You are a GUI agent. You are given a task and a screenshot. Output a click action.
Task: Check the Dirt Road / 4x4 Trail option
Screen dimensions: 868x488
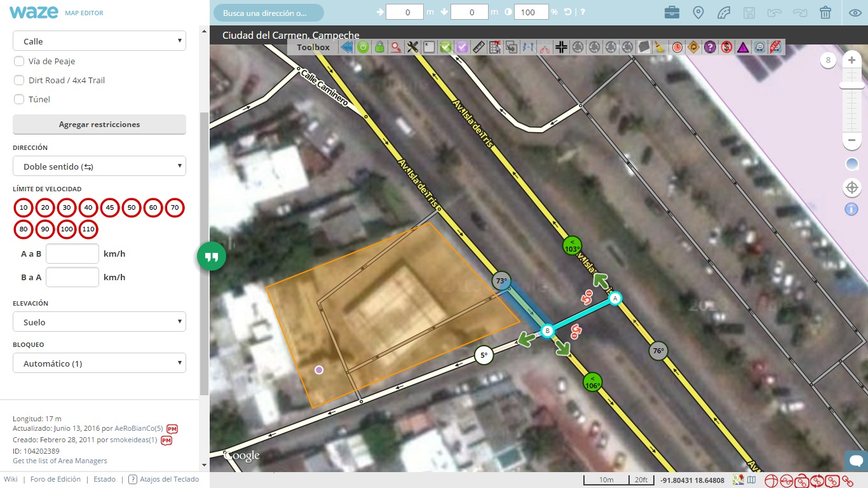[x=19, y=81]
